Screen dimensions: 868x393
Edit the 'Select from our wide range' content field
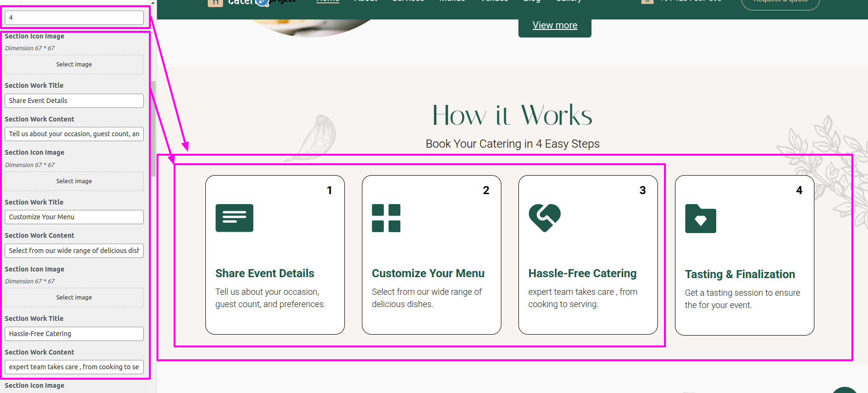(74, 251)
